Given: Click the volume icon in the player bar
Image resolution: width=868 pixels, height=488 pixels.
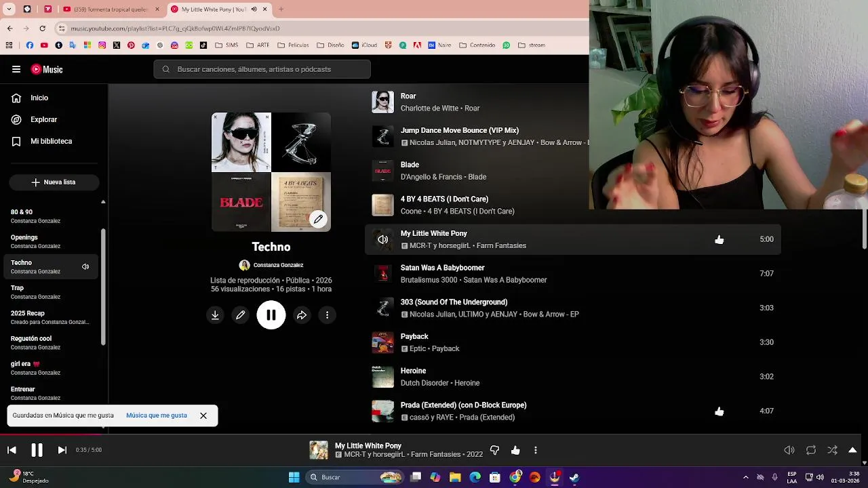Looking at the screenshot, I should tap(789, 450).
